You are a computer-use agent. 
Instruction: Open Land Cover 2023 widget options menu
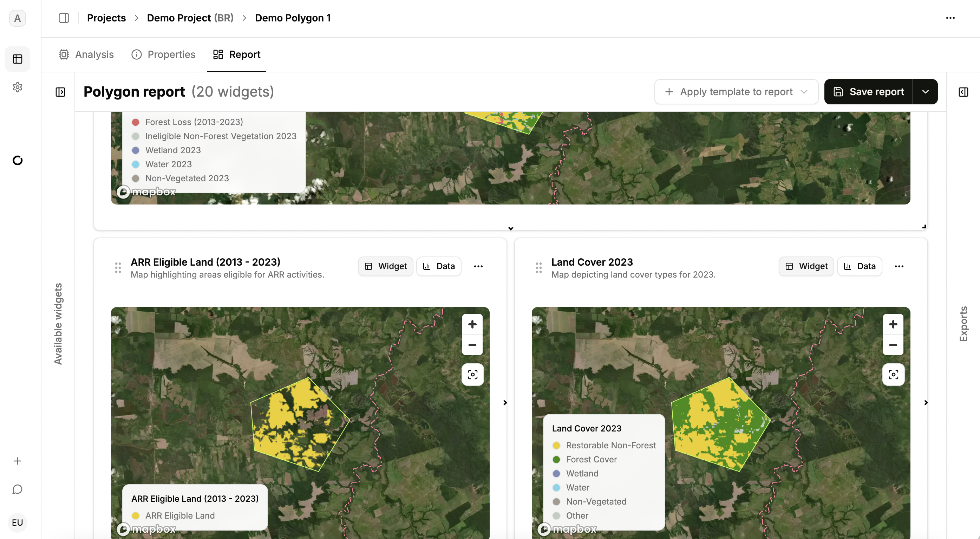click(899, 266)
